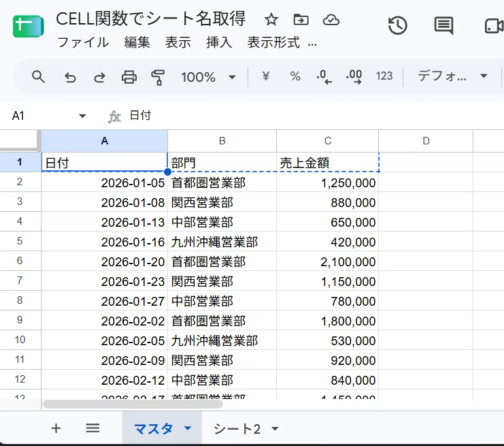
Task: Open the 123 number format menu
Action: click(384, 76)
